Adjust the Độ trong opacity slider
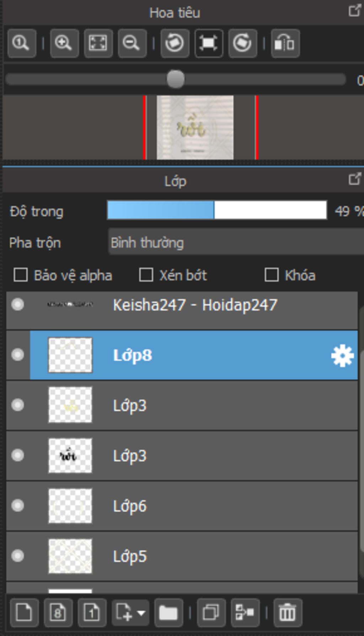364x636 pixels. 217,210
